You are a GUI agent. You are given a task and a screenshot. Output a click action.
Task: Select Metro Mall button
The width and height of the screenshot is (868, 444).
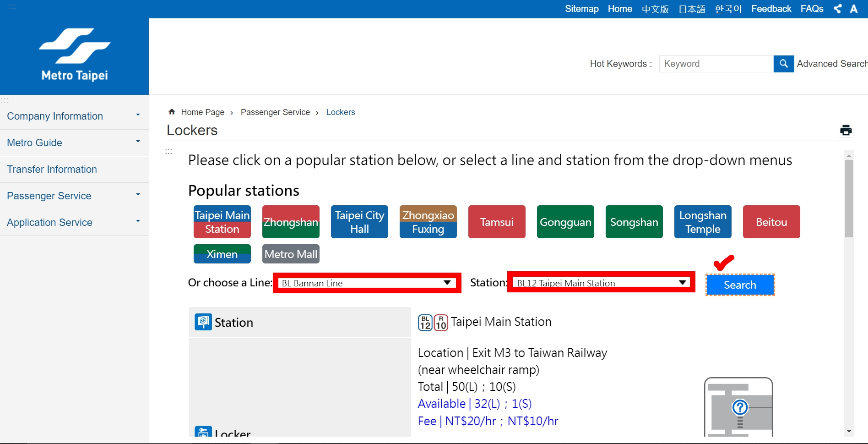coord(291,254)
